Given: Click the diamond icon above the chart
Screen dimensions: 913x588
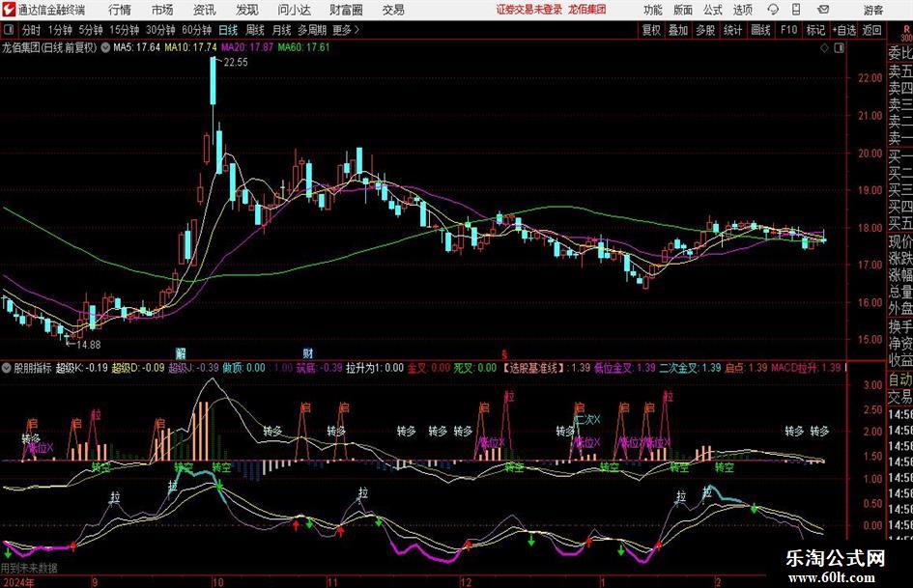Looking at the screenshot, I should tap(824, 48).
